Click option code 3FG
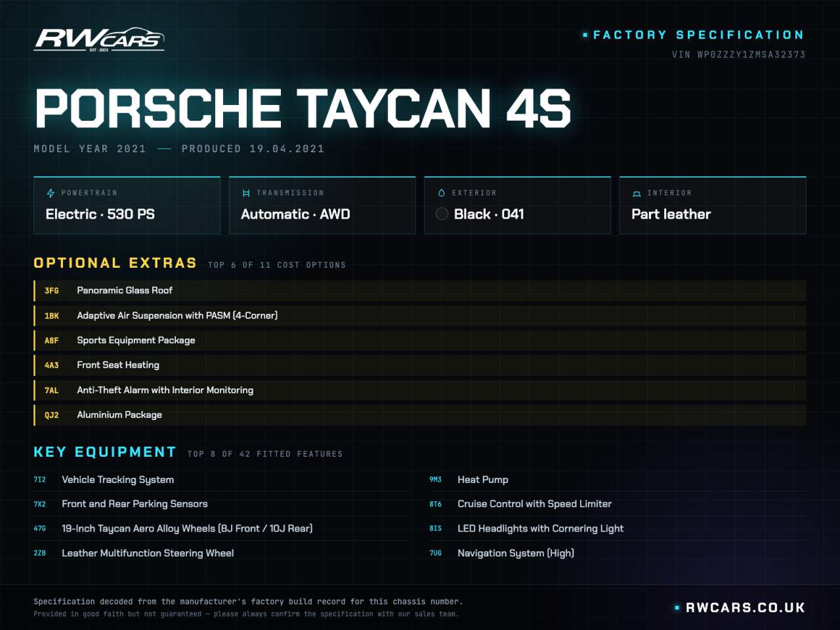Image resolution: width=840 pixels, height=630 pixels. click(x=52, y=291)
